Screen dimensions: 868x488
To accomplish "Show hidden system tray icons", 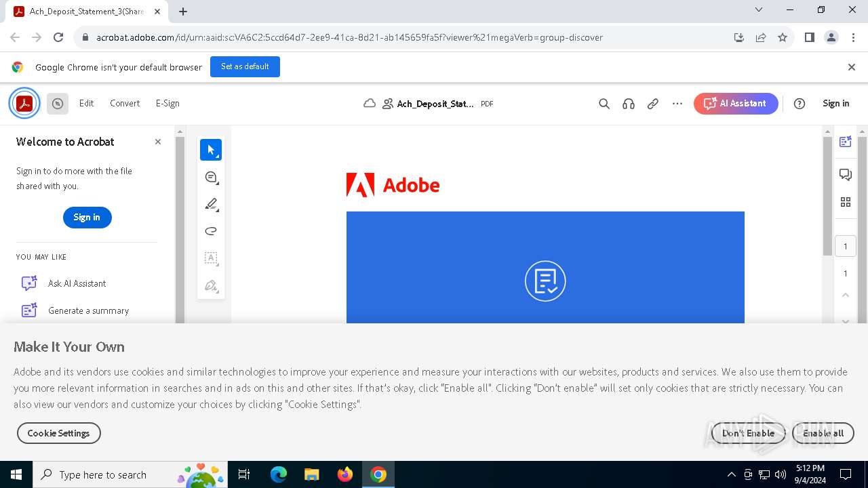I will point(731,474).
